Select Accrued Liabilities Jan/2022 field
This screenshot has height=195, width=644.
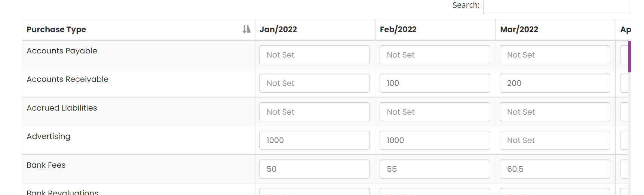tap(315, 112)
